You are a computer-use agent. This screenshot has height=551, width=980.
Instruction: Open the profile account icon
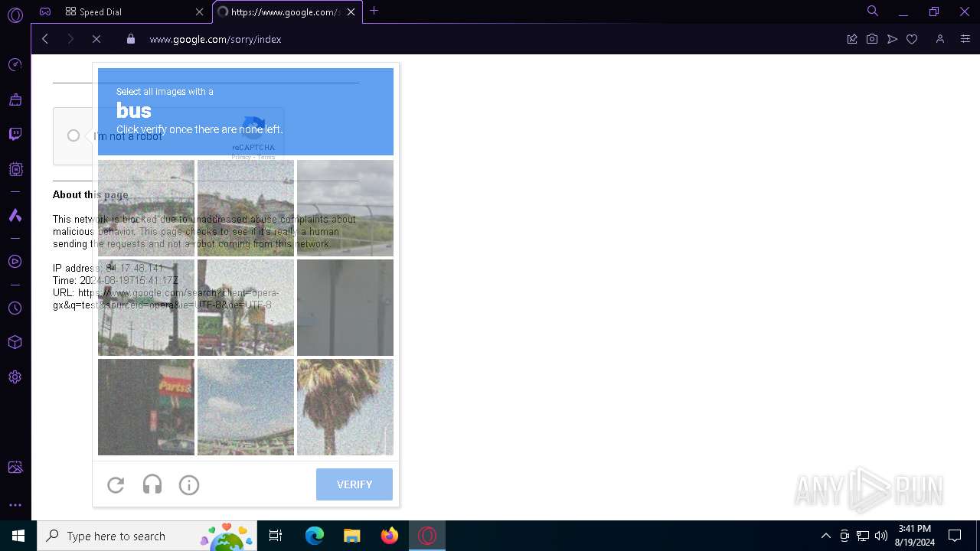pos(940,39)
